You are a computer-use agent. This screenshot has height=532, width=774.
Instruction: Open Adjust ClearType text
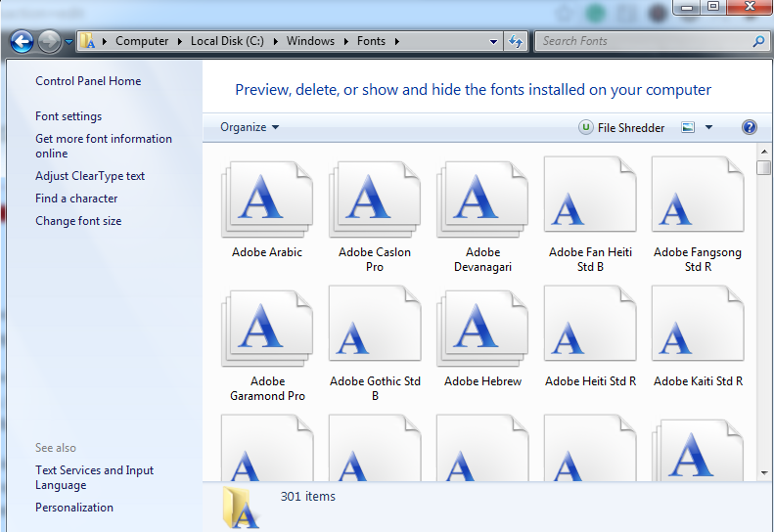[90, 176]
